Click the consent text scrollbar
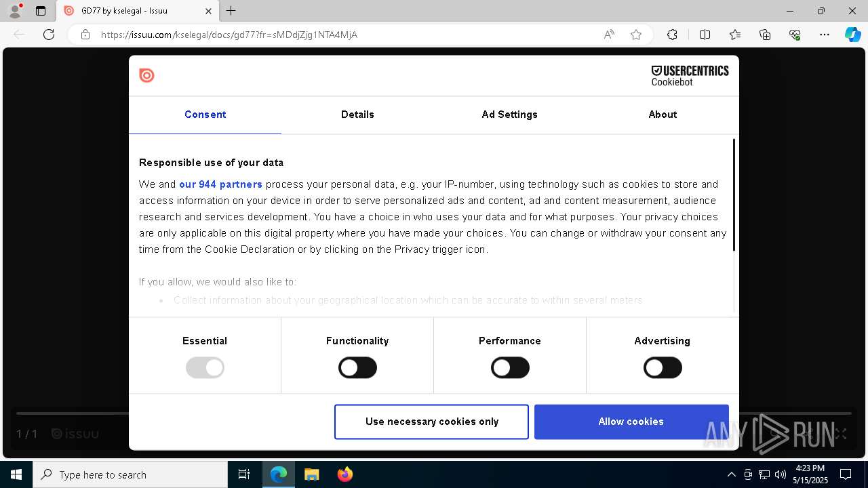Screen dimensions: 868x488 coord(734,195)
